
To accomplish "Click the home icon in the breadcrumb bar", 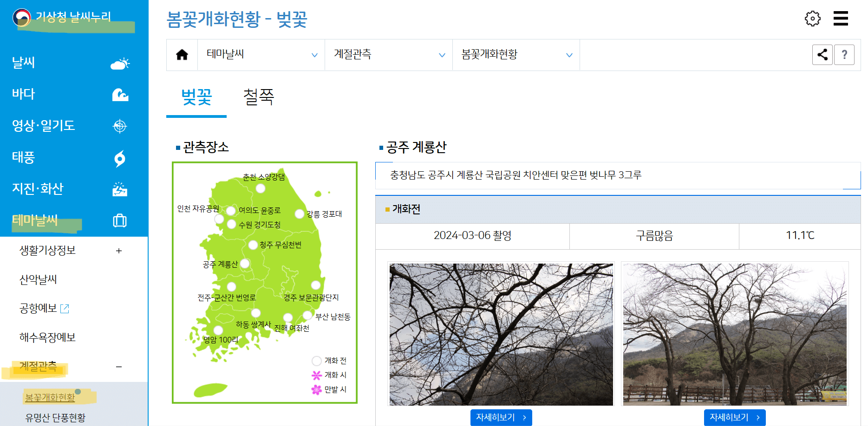I will [x=182, y=54].
